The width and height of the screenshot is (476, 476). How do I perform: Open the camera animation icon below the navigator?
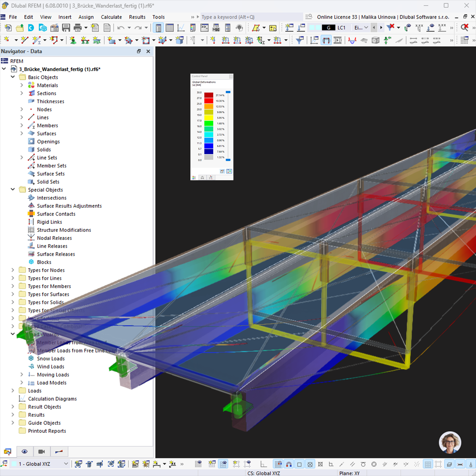[x=41, y=451]
